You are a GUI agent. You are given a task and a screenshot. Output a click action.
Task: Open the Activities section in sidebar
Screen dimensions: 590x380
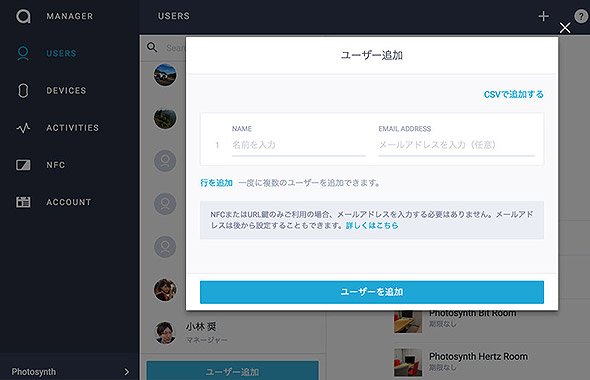(x=73, y=128)
